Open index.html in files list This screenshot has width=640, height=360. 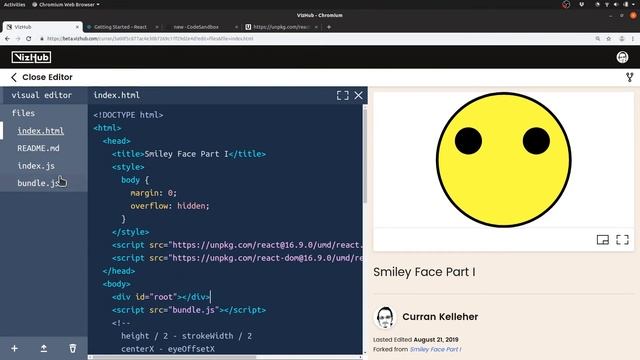click(40, 131)
